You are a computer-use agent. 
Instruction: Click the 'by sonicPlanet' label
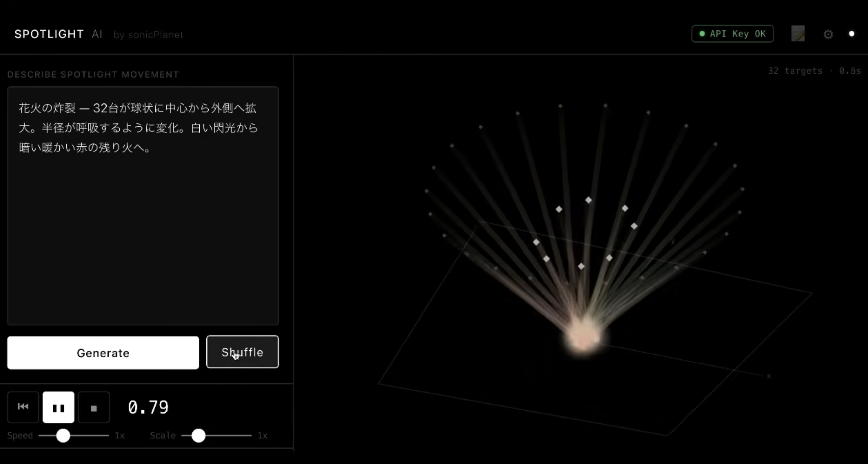[x=148, y=35]
